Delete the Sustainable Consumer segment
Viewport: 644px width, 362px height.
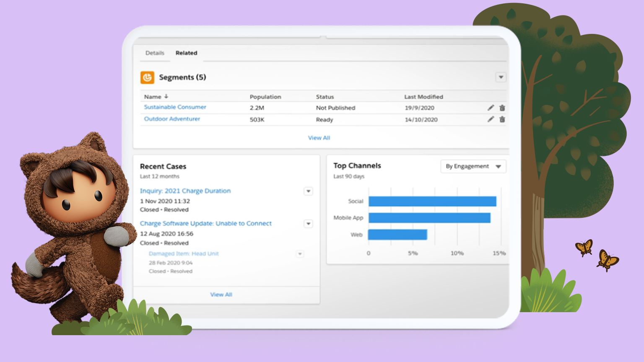pos(502,108)
